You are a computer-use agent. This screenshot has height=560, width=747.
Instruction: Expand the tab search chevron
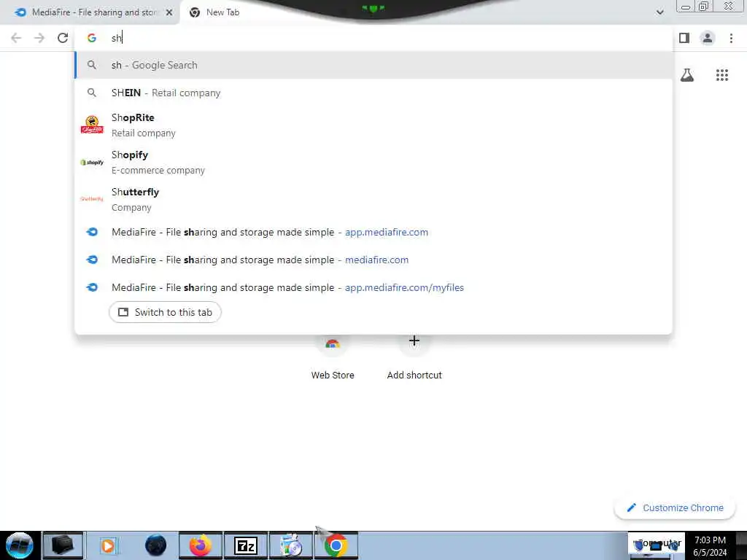(x=659, y=12)
